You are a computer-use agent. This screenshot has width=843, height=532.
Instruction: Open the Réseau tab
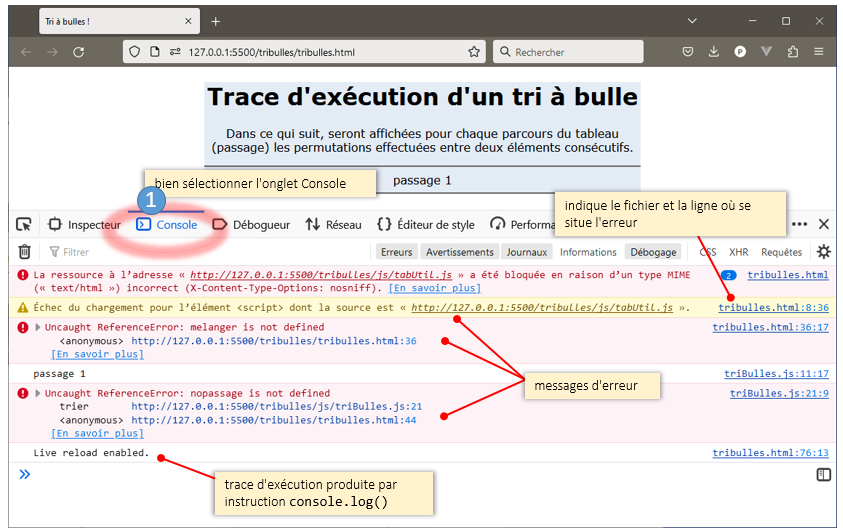tap(333, 225)
